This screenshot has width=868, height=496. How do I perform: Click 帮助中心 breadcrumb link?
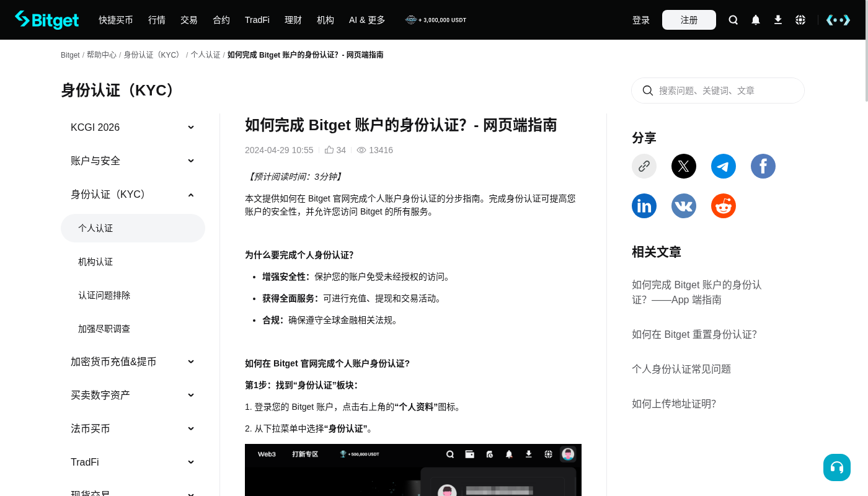pyautogui.click(x=102, y=55)
